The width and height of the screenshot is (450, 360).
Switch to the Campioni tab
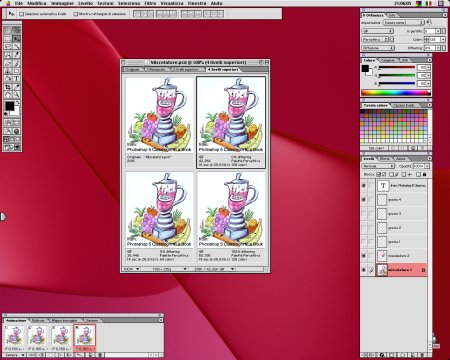[x=387, y=60]
